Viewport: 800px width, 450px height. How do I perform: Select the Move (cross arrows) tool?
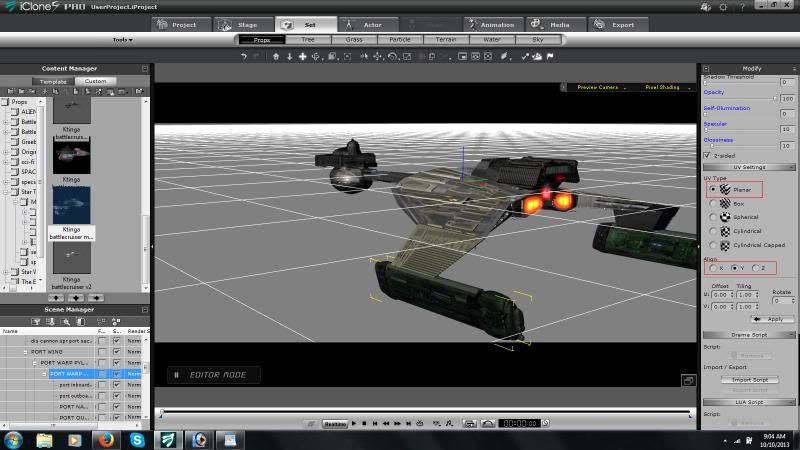pyautogui.click(x=303, y=57)
